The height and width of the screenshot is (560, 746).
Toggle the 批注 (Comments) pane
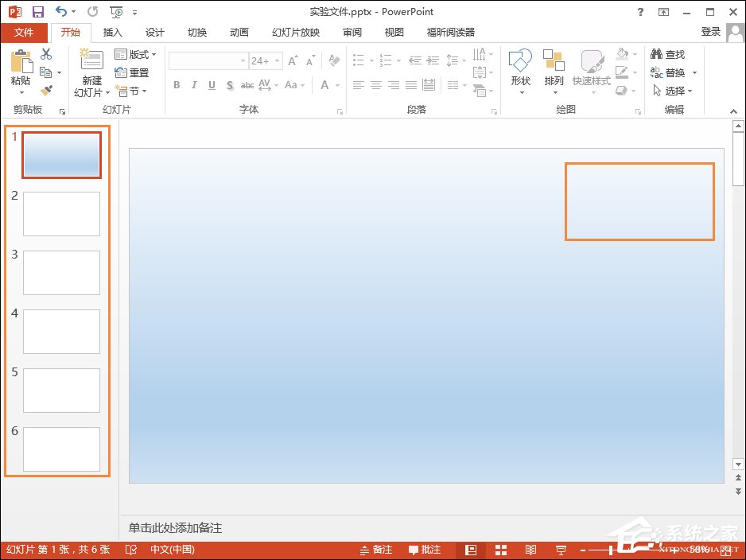[x=425, y=549]
